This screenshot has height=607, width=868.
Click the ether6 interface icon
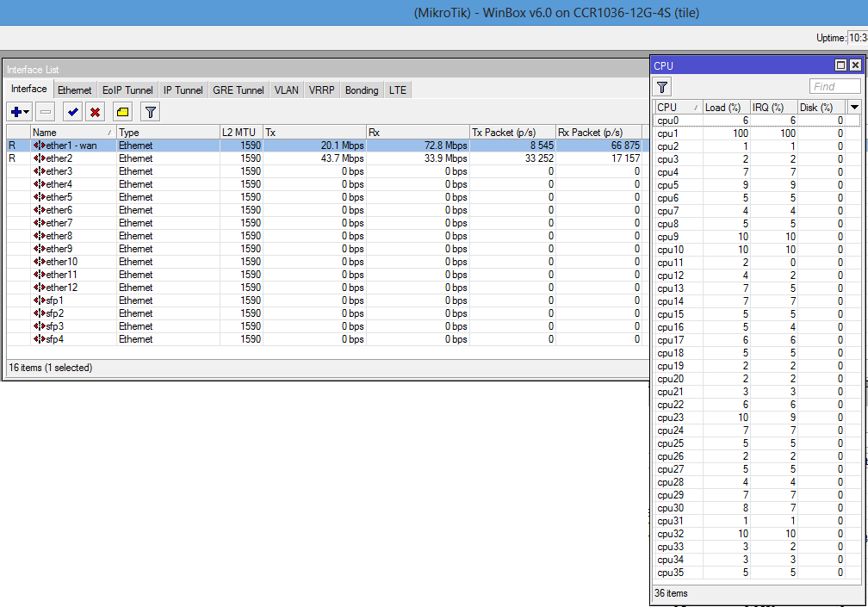pos(40,210)
